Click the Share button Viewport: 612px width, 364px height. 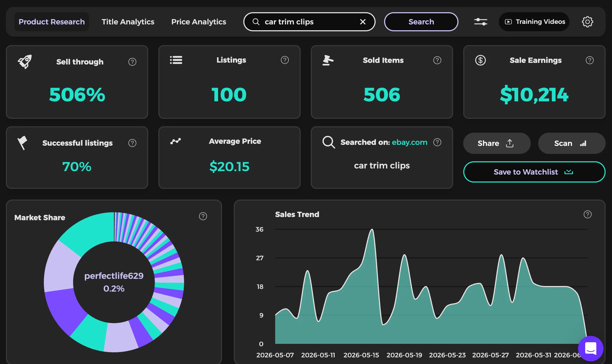coord(497,143)
